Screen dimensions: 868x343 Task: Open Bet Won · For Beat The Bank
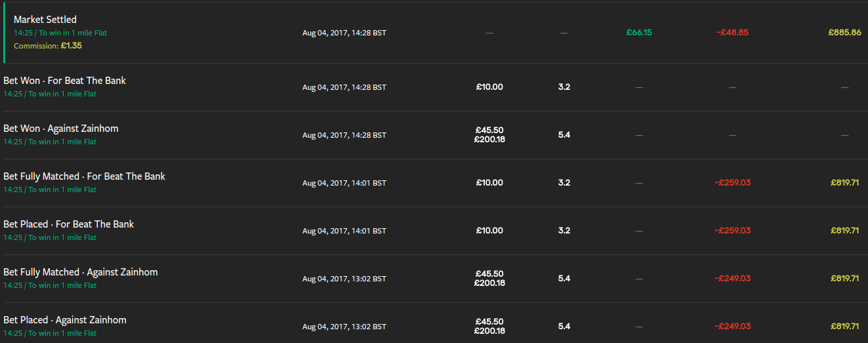tap(65, 81)
